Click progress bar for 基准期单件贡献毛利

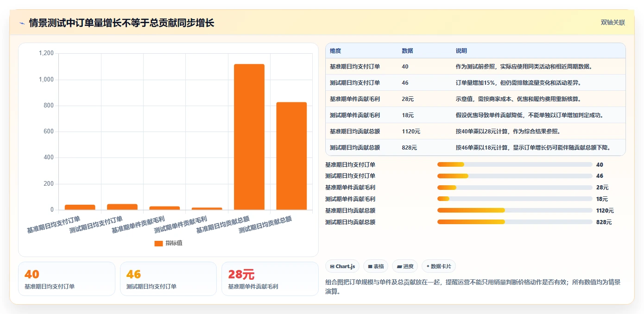[x=515, y=188]
